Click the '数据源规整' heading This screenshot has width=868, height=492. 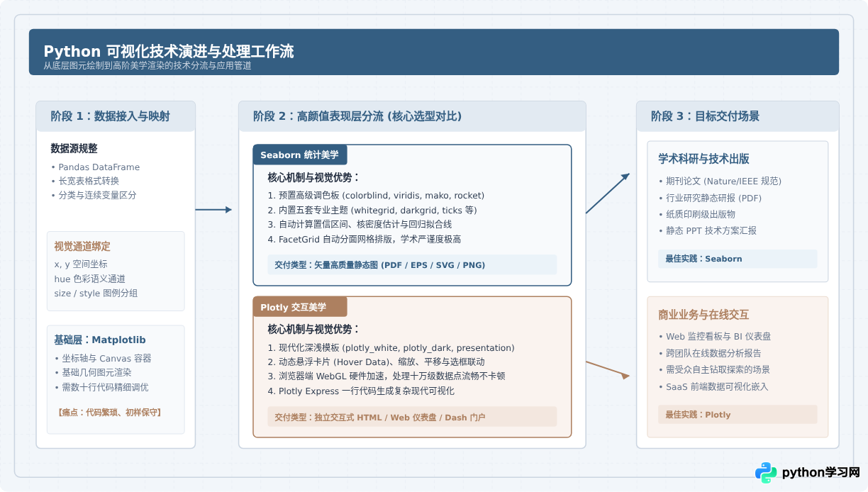pyautogui.click(x=74, y=148)
